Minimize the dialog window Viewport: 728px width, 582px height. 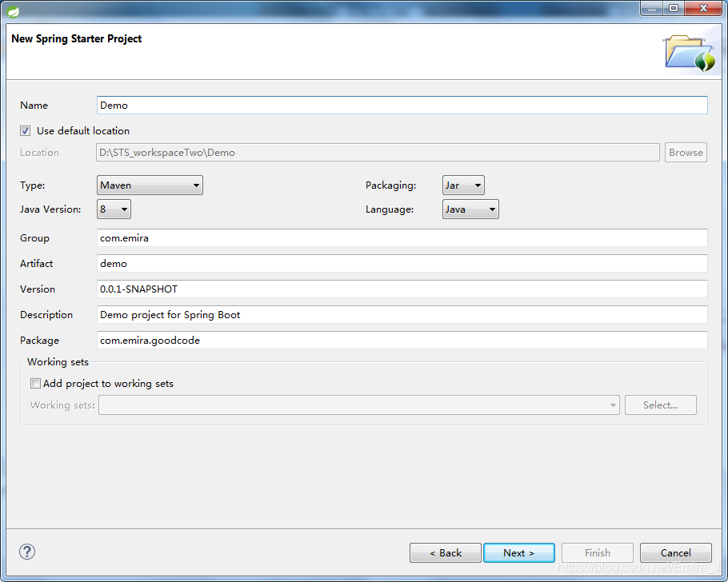click(x=652, y=8)
